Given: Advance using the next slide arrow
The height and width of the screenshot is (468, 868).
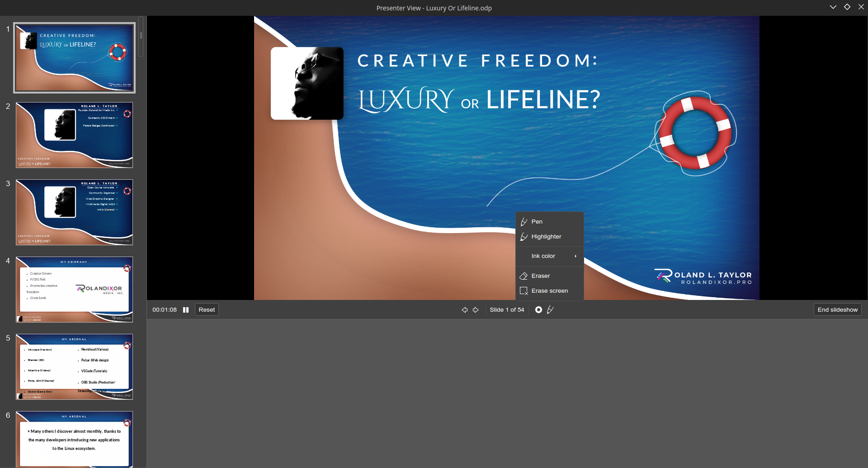Looking at the screenshot, I should point(476,309).
